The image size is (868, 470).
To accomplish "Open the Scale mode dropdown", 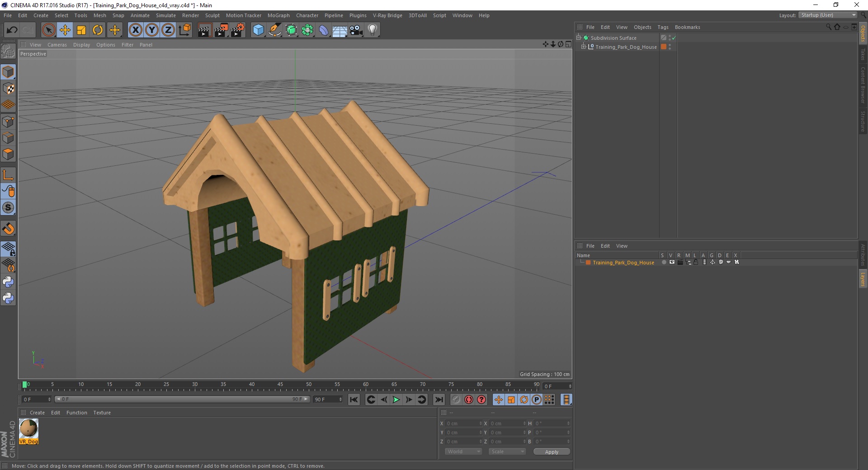I will tap(507, 451).
